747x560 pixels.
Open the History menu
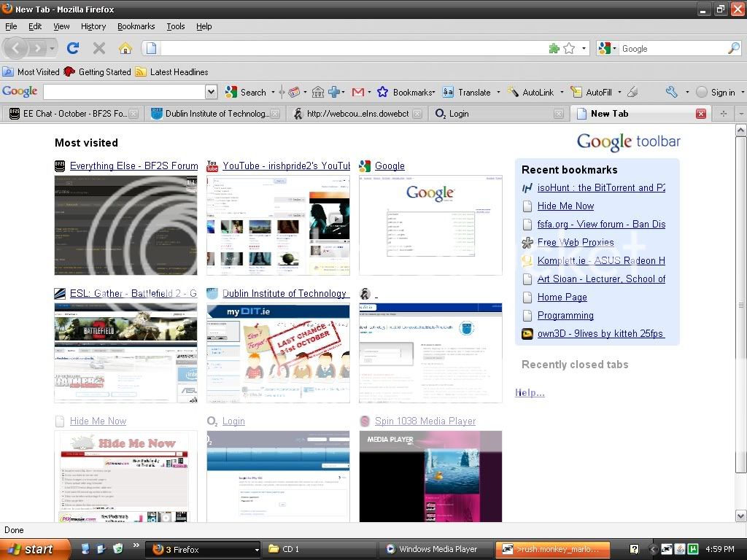coord(93,26)
